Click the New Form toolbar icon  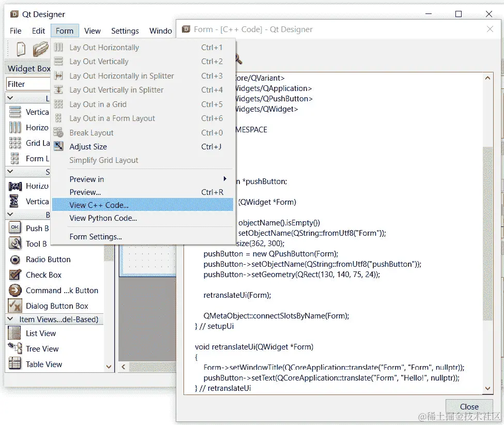[21, 50]
